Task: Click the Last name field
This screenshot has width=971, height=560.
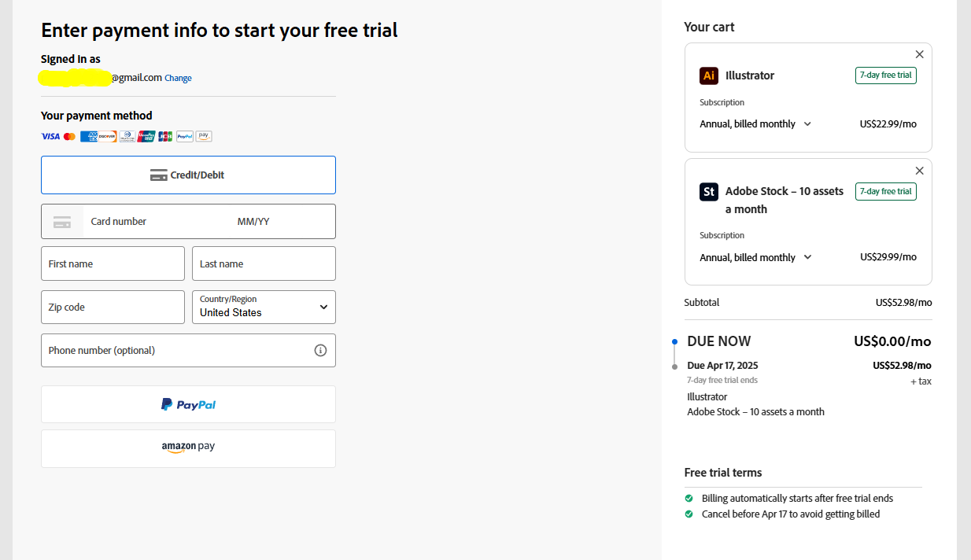Action: point(264,263)
